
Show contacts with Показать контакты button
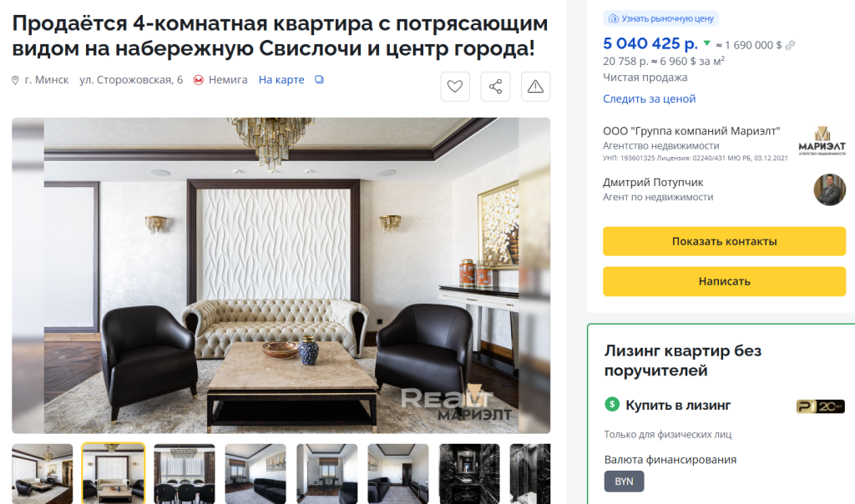(724, 241)
